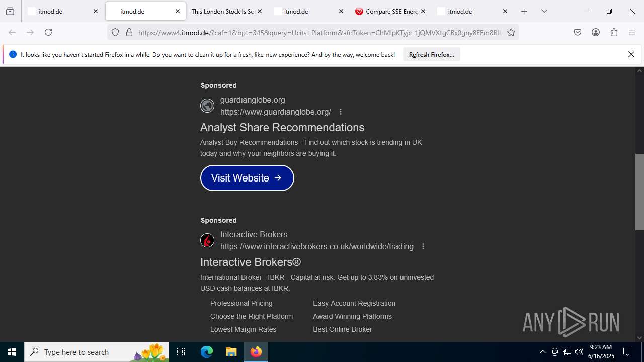This screenshot has width=644, height=362.
Task: Open a new tab with plus button
Action: 524,11
